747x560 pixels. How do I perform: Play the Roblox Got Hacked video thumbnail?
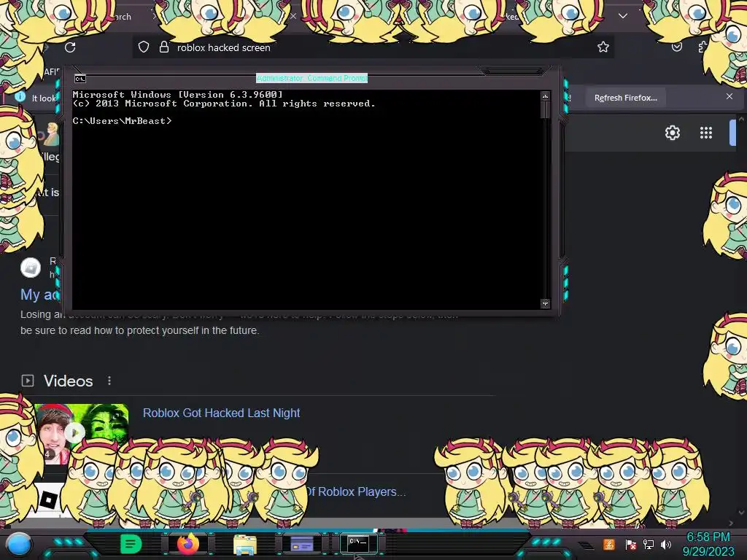tap(75, 432)
